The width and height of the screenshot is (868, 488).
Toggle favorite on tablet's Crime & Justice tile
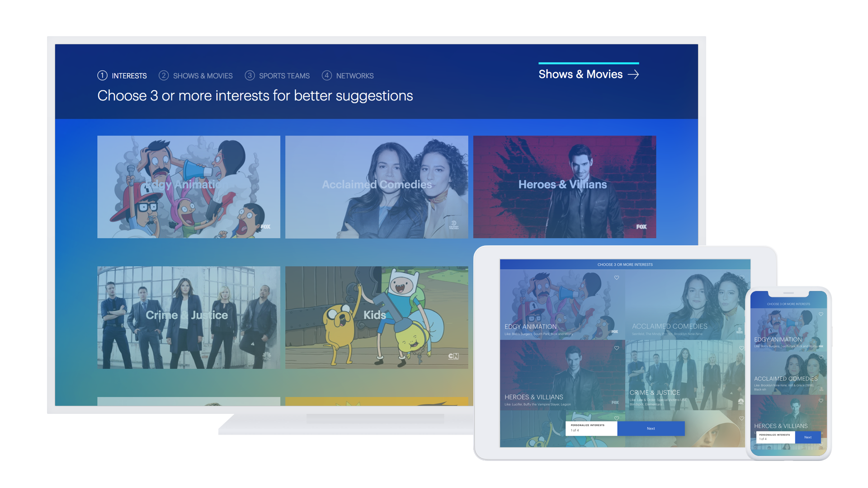[742, 347]
